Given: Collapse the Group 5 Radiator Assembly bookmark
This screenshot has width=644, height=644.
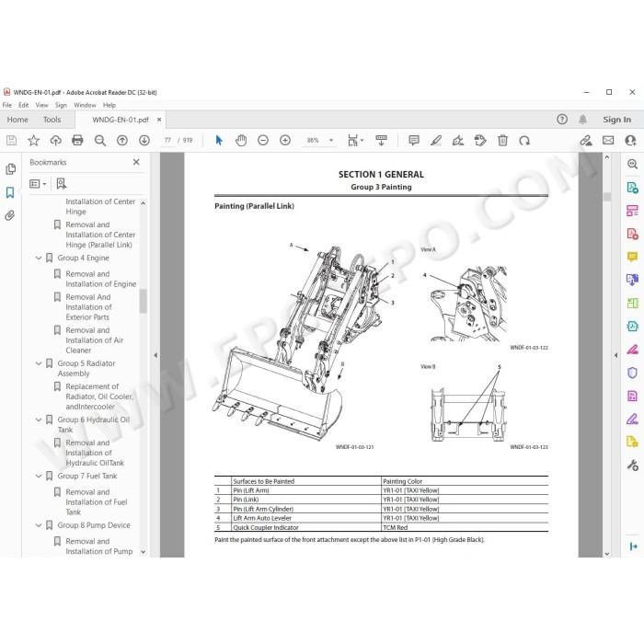Looking at the screenshot, I should coord(39,363).
